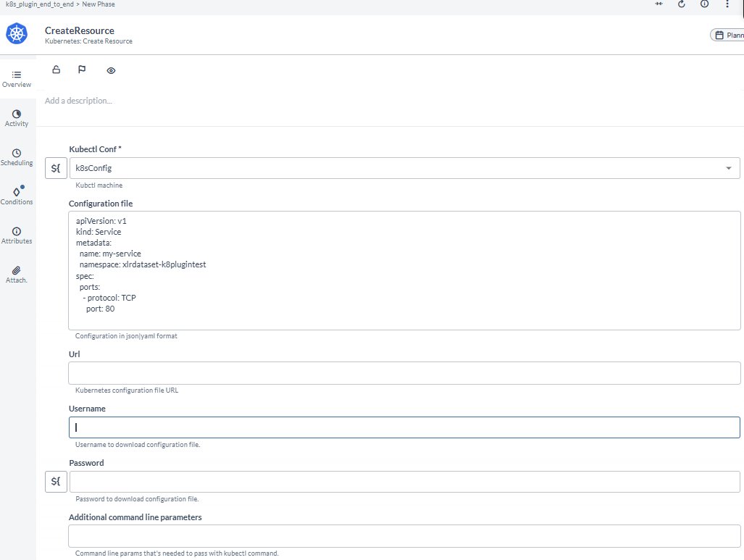744x560 pixels.
Task: Click the refresh icon in top bar
Action: click(x=682, y=4)
